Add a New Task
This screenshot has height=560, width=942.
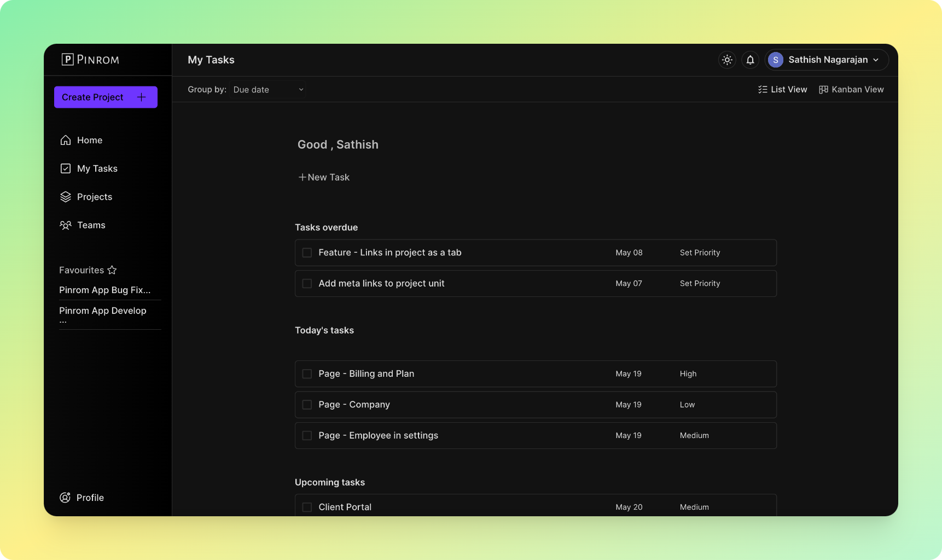(324, 177)
